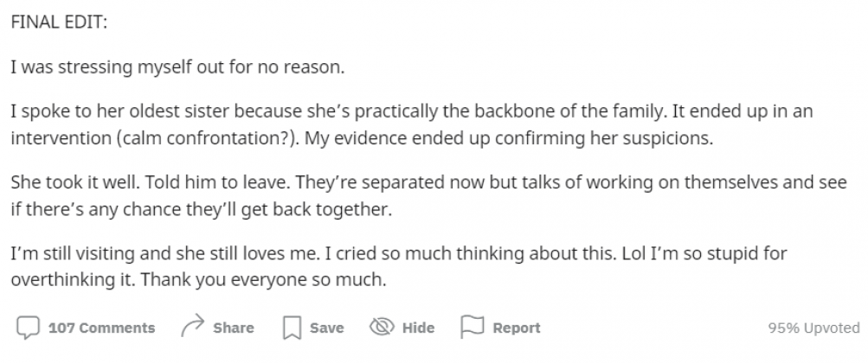The image size is (868, 363).
Task: Click the paragraph beginning She took it well
Action: coord(428,195)
